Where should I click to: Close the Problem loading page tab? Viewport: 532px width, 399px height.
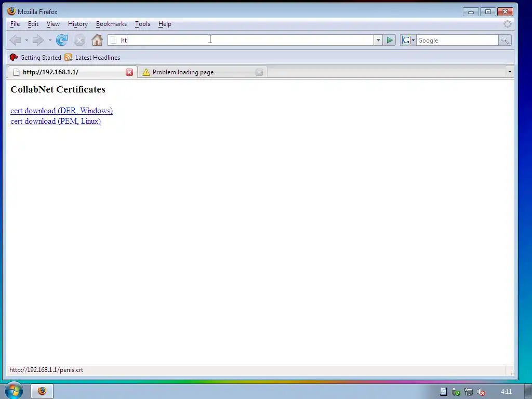click(259, 72)
